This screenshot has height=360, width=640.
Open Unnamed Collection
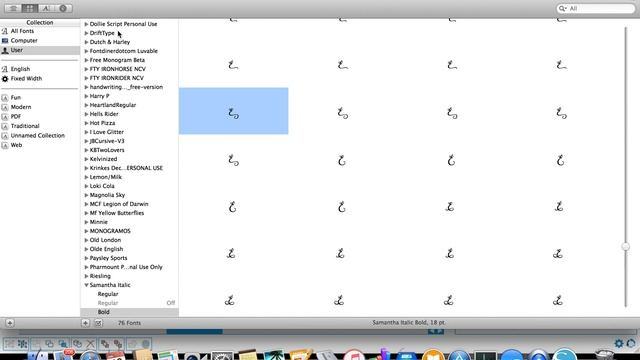[38, 136]
